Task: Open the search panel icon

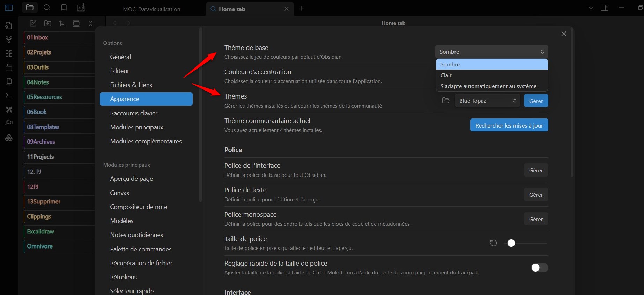Action: click(47, 8)
